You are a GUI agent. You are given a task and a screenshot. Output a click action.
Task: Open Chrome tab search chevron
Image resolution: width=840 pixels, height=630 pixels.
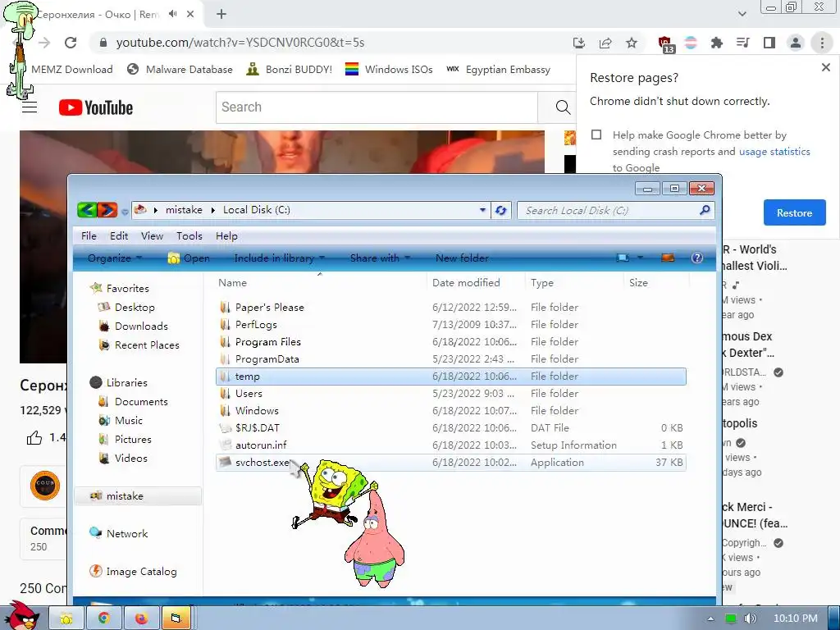pyautogui.click(x=742, y=14)
